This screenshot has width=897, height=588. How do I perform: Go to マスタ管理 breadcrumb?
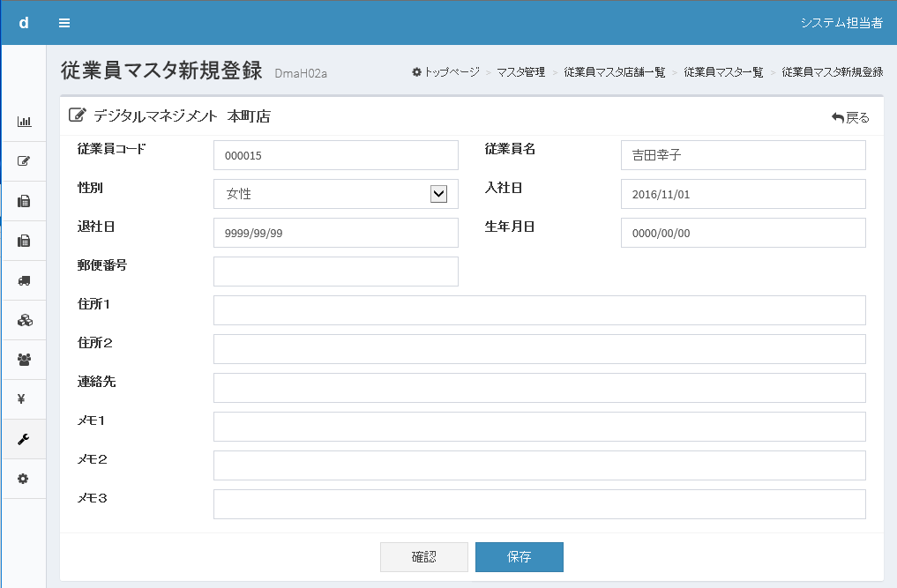click(520, 72)
